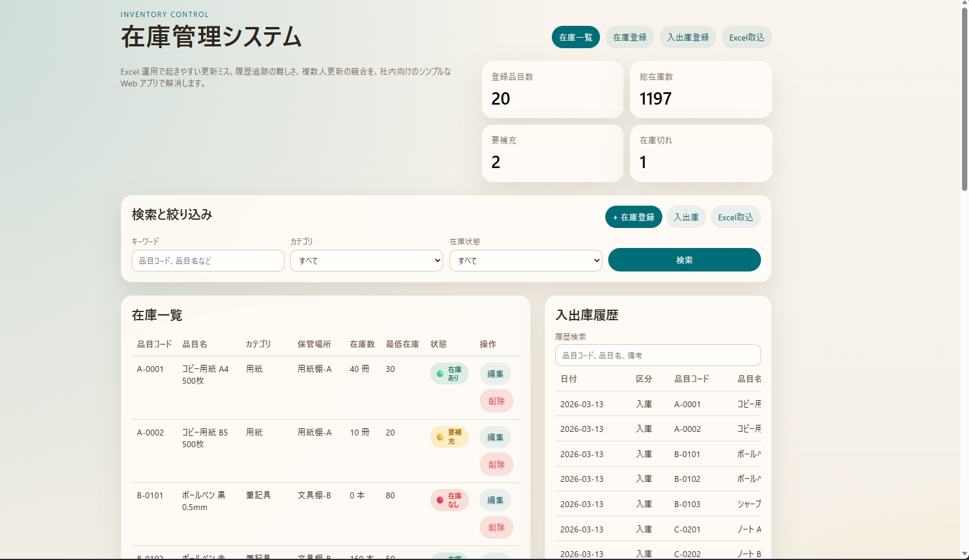The width and height of the screenshot is (969, 560).
Task: Click the yellow 要補充 status badge for A-0002
Action: (450, 437)
